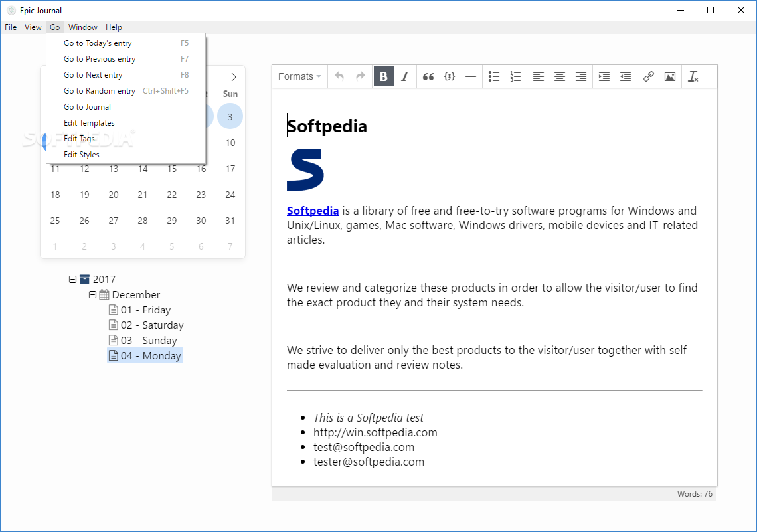Screen dimensions: 757x532
Task: Click the page icon beside 04 - Monday
Action: 114,356
